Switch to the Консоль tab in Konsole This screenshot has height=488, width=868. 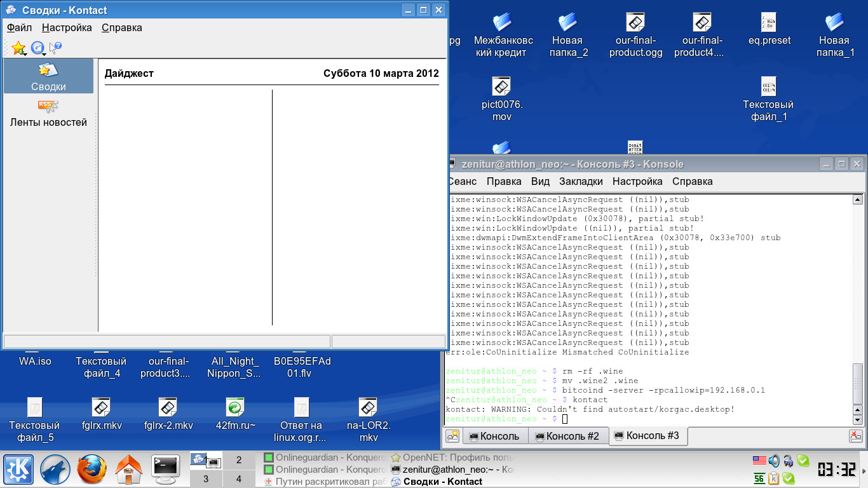coord(495,436)
